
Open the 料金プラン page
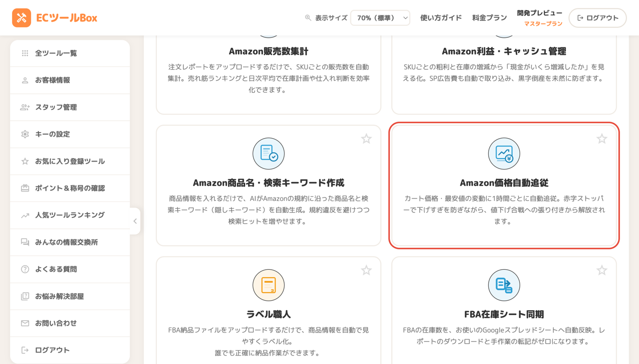tap(489, 17)
